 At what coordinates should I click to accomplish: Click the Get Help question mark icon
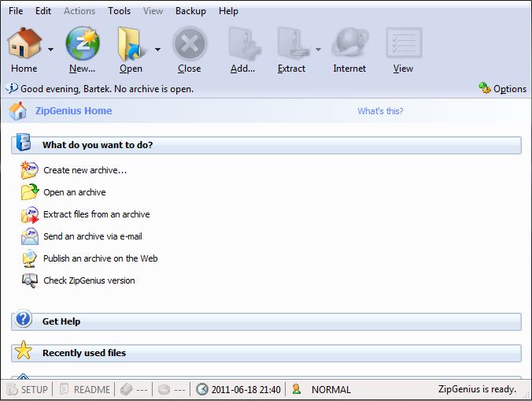pyautogui.click(x=24, y=319)
